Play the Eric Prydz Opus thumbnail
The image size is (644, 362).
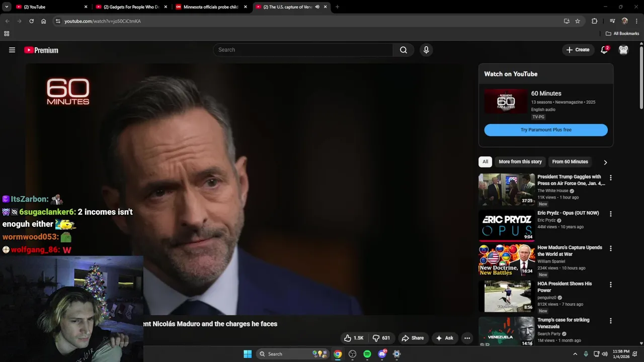pos(507,226)
